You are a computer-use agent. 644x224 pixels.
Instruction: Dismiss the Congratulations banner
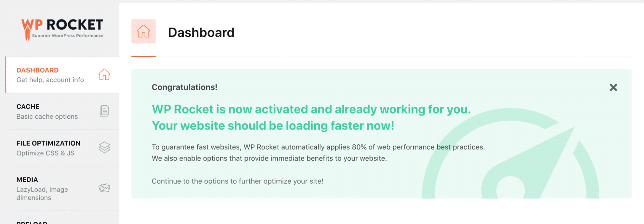613,87
